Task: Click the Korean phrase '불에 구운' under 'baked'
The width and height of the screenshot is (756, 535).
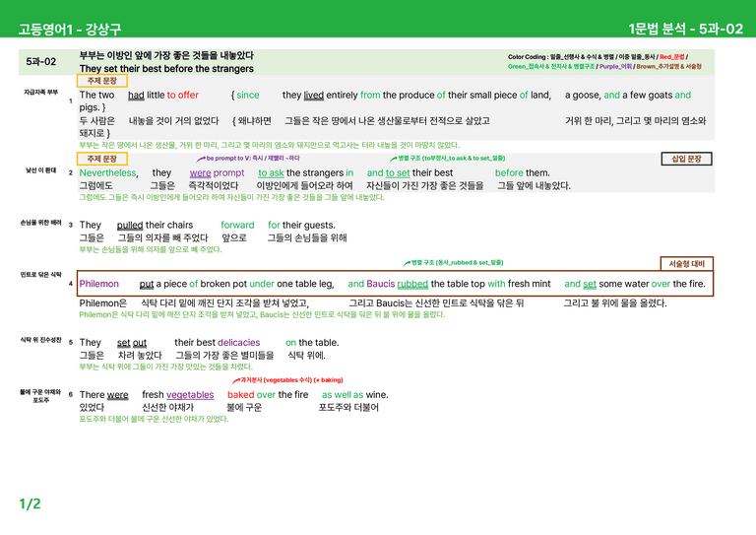Action: click(244, 408)
